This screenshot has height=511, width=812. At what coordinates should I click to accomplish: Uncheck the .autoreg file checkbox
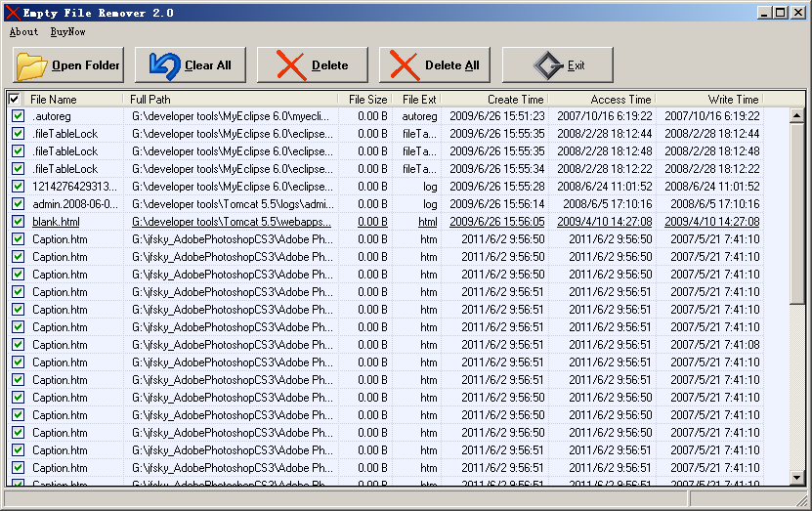point(19,116)
